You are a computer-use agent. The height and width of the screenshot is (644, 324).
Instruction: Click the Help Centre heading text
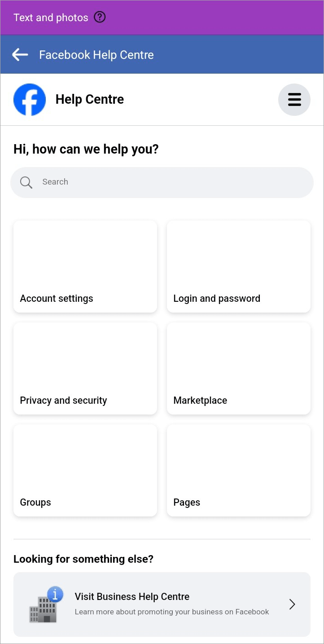(x=90, y=99)
